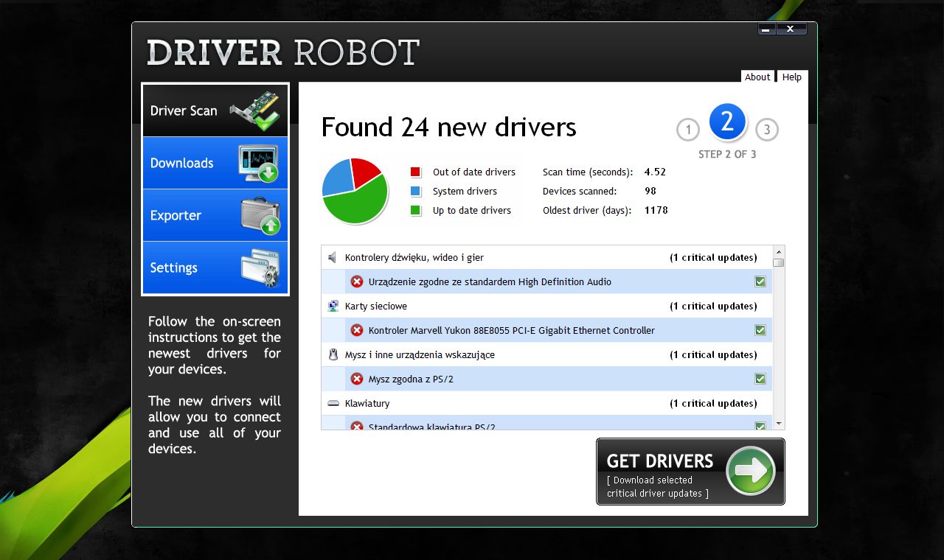This screenshot has height=560, width=944.
Task: Click blue System drivers swatch
Action: point(415,191)
